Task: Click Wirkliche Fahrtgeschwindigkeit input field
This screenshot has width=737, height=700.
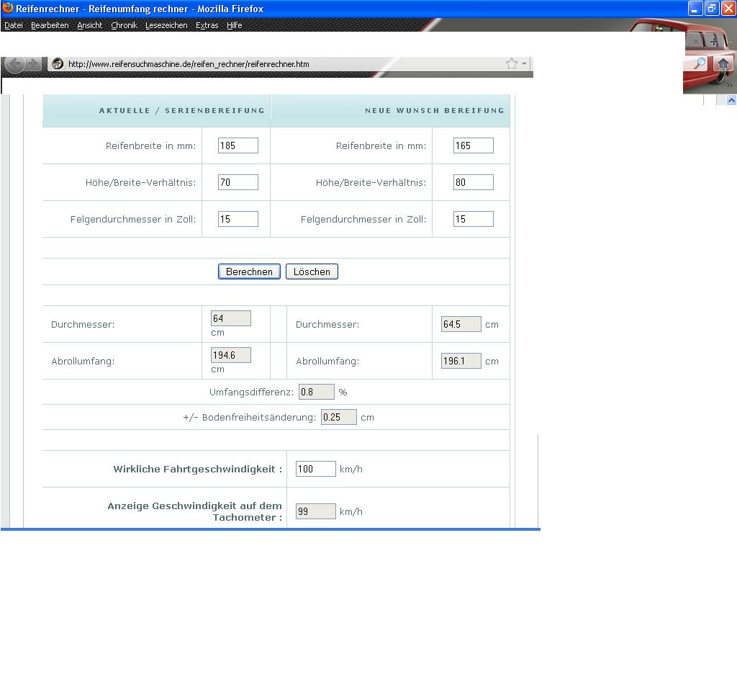Action: point(315,469)
